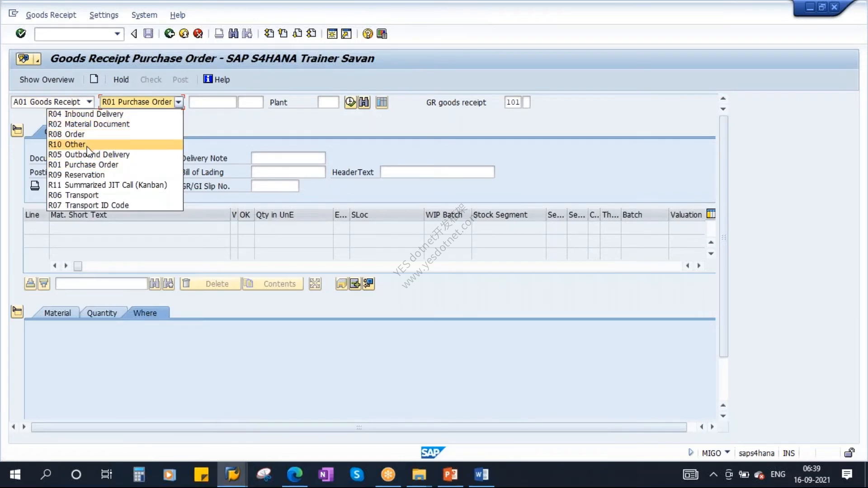The width and height of the screenshot is (868, 488).
Task: Click the table column configuration icon
Action: click(711, 214)
